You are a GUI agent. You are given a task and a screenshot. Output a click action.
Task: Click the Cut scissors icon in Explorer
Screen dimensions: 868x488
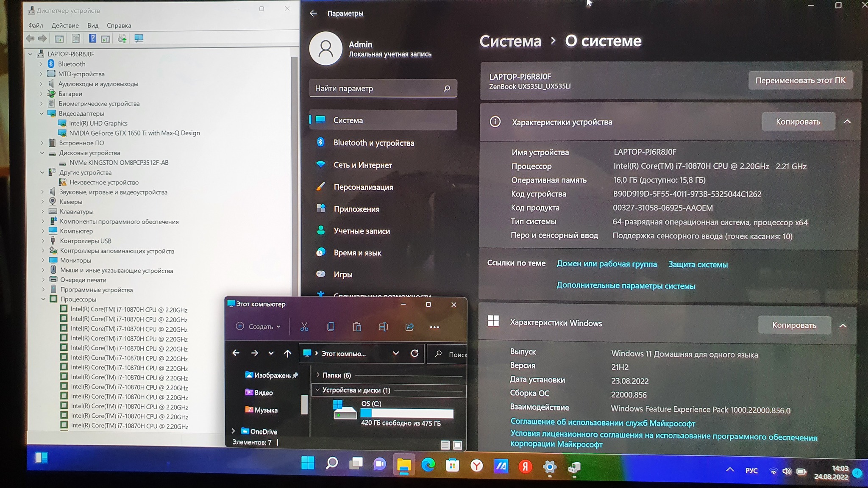(x=304, y=327)
